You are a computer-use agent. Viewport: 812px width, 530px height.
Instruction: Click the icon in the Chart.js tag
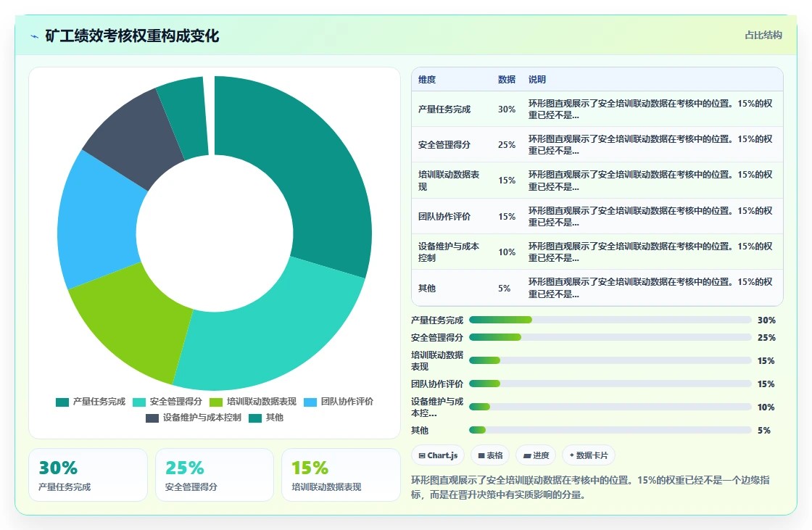[422, 456]
